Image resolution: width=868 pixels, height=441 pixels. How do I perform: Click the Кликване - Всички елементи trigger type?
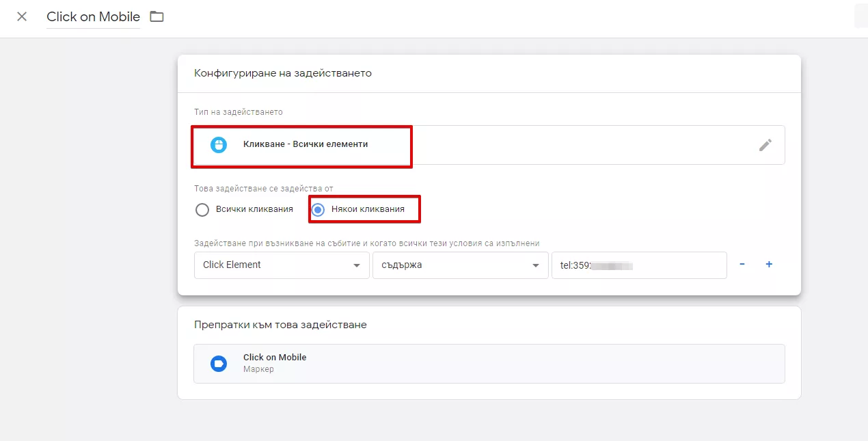[x=306, y=144]
